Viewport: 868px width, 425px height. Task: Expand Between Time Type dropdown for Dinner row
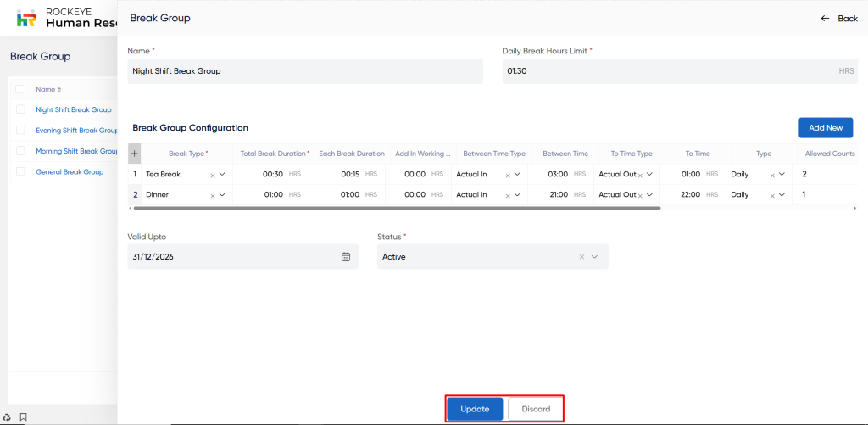coord(517,194)
